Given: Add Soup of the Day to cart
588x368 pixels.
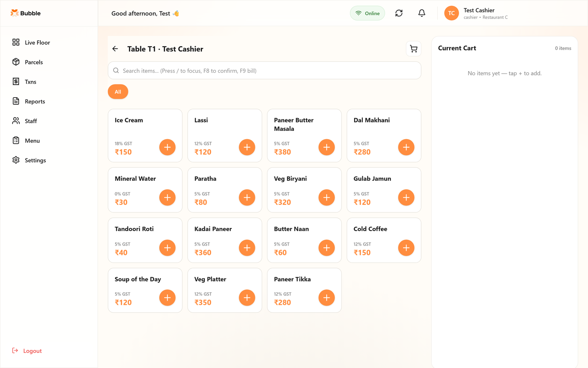Looking at the screenshot, I should [167, 298].
